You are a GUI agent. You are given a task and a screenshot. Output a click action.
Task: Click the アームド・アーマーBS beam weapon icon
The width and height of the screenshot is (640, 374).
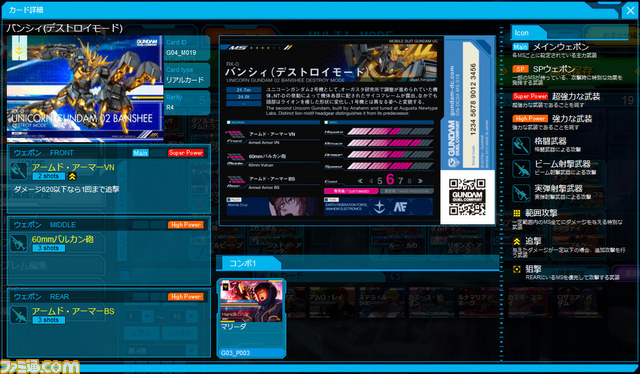pyautogui.click(x=19, y=315)
